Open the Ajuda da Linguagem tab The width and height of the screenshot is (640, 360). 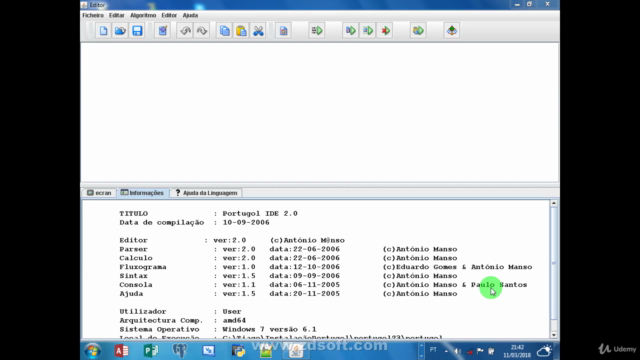tap(206, 193)
